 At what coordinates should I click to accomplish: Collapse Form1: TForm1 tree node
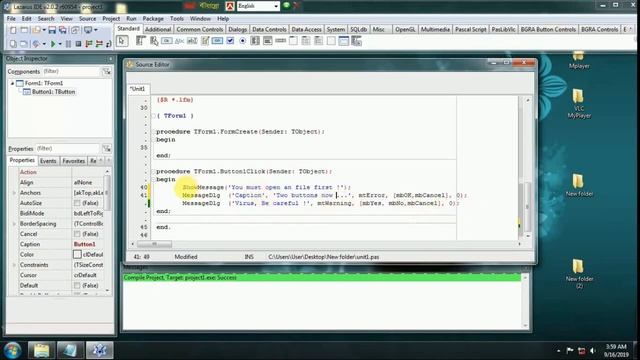click(x=12, y=83)
